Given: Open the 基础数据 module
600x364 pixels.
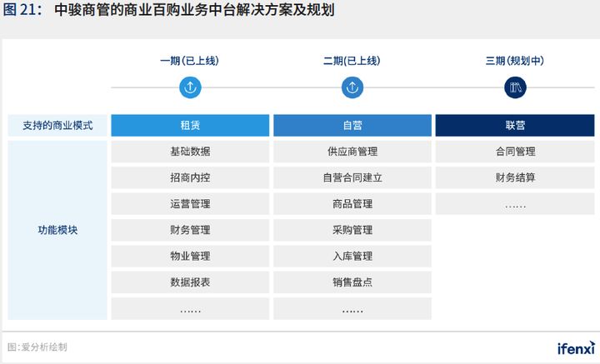Looking at the screenshot, I should click(x=190, y=152).
